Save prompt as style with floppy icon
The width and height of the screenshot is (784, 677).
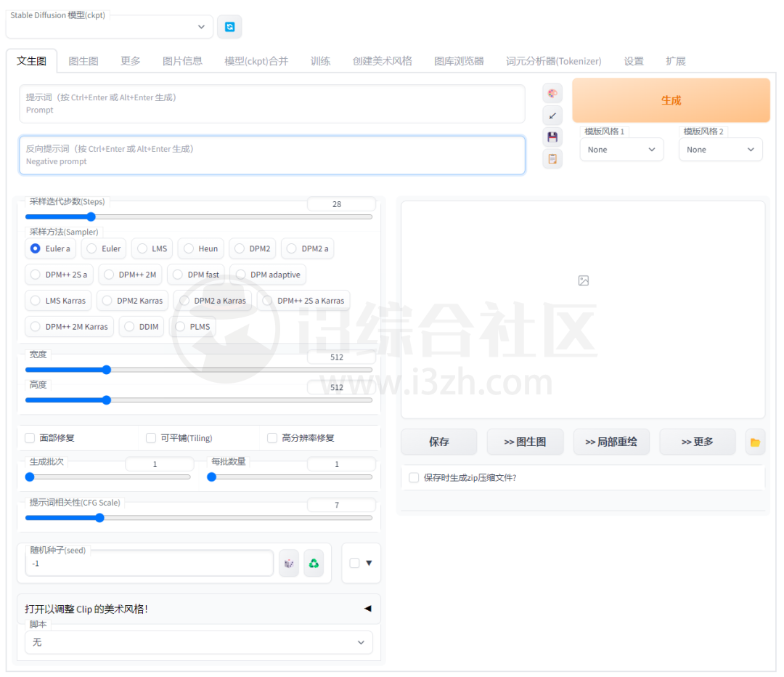point(552,137)
